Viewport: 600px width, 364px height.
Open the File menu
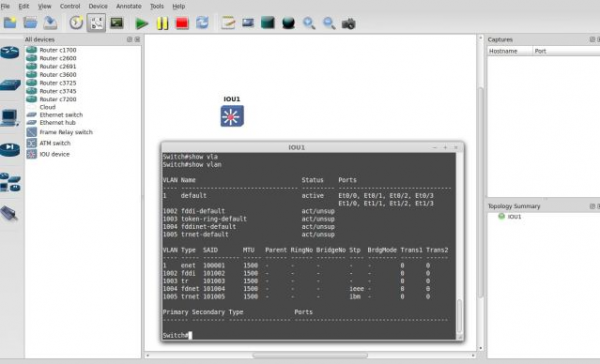[x=5, y=6]
